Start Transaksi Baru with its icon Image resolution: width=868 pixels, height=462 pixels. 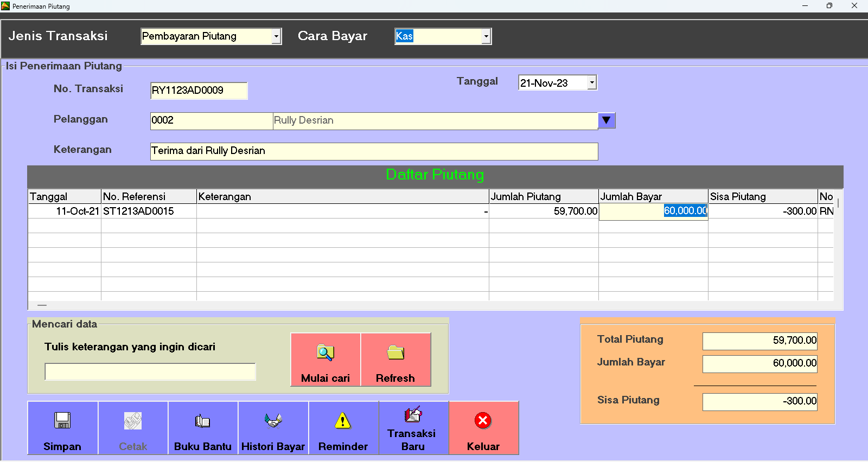413,415
